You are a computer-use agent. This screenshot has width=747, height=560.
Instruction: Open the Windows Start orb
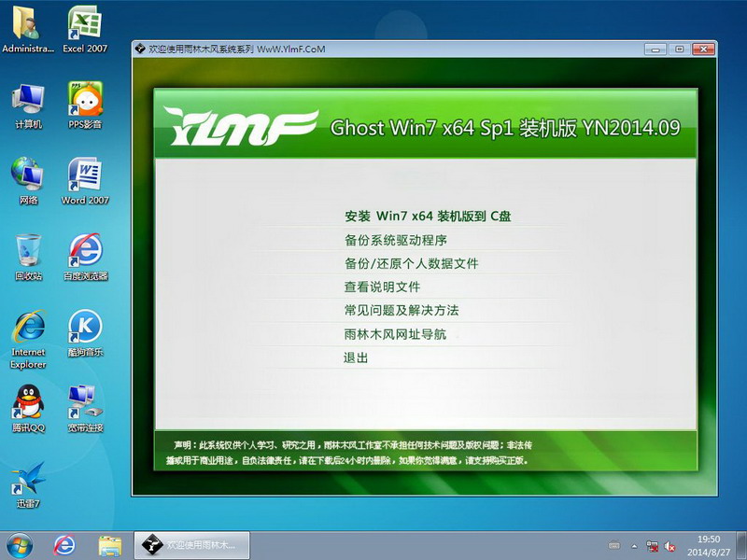point(20,546)
